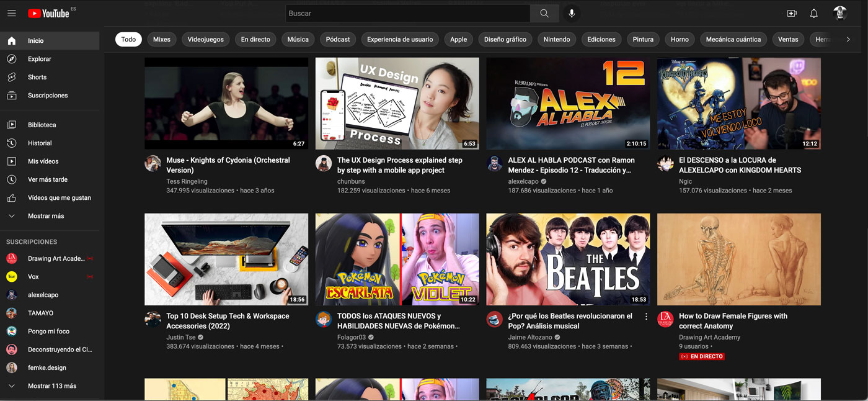The width and height of the screenshot is (868, 401).
Task: Open Muse Knights of Cydonia thumbnail
Action: click(x=226, y=104)
